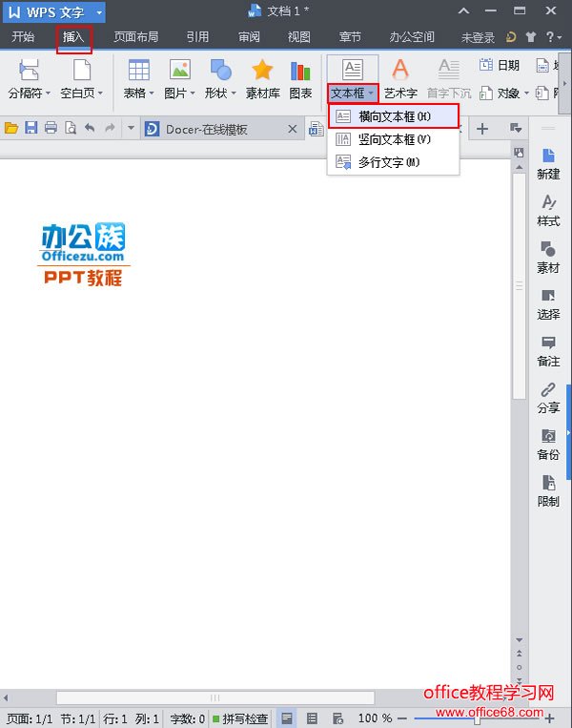Expand the text box dropdown button
The image size is (572, 728).
353,94
